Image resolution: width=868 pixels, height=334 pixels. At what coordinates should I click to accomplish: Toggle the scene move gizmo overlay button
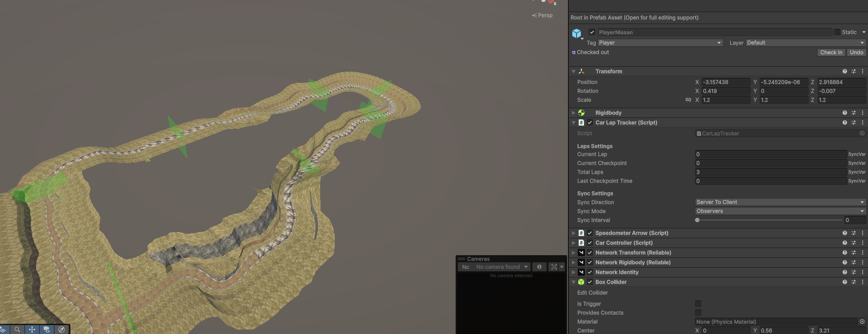pyautogui.click(x=32, y=330)
